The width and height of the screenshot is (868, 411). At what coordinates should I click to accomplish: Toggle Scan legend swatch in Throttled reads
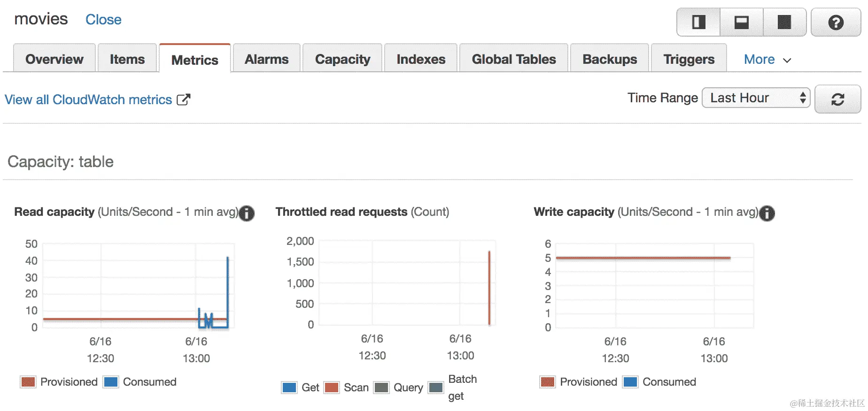point(332,388)
